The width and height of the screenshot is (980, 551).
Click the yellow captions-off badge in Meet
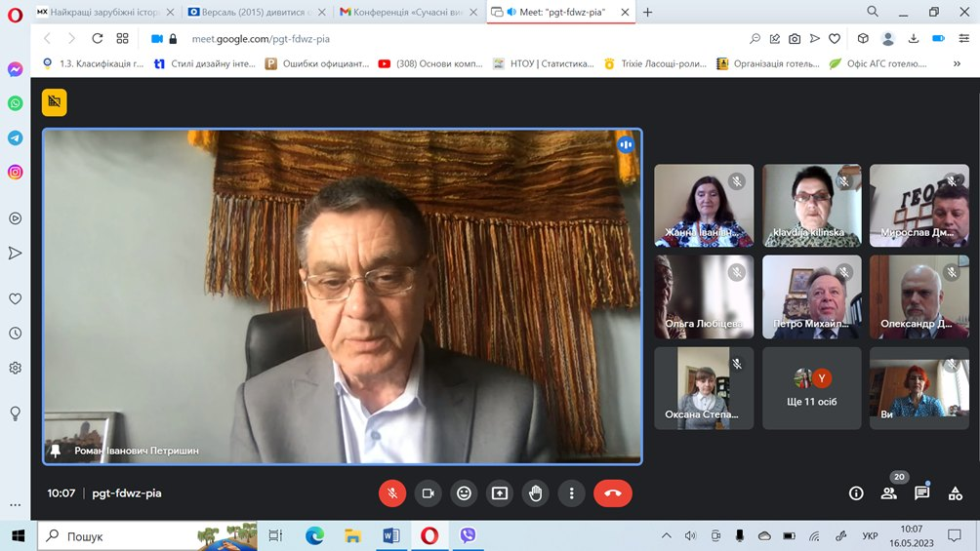point(55,102)
